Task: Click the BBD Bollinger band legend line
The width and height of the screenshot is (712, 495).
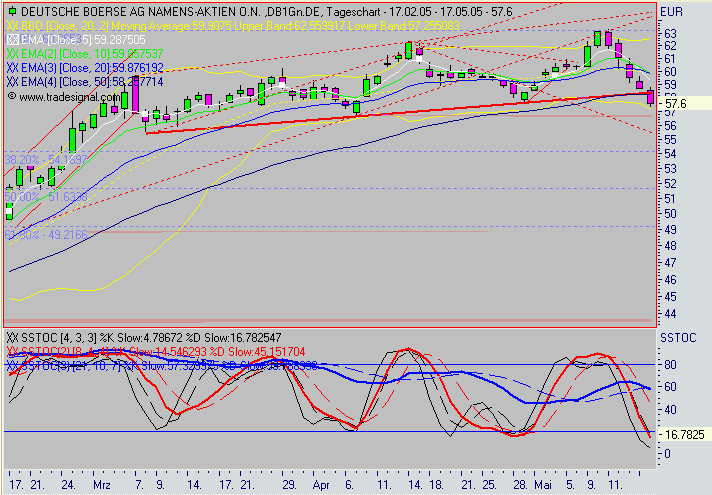Action: 233,26
